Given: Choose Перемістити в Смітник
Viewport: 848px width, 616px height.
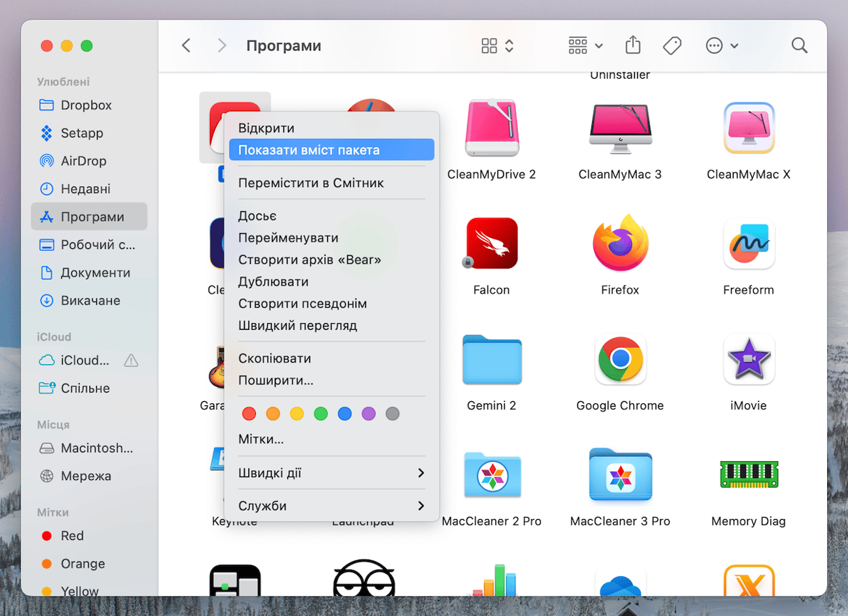Looking at the screenshot, I should click(x=331, y=183).
